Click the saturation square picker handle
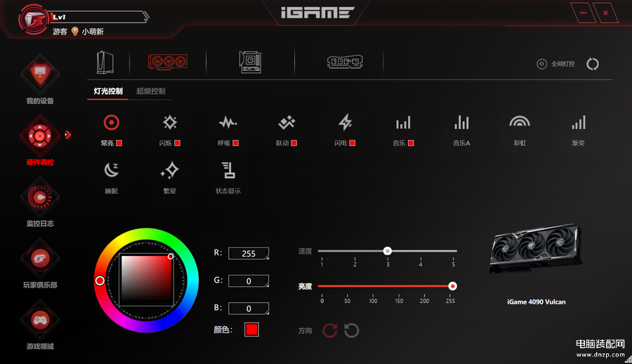The width and height of the screenshot is (632, 364). tap(171, 257)
